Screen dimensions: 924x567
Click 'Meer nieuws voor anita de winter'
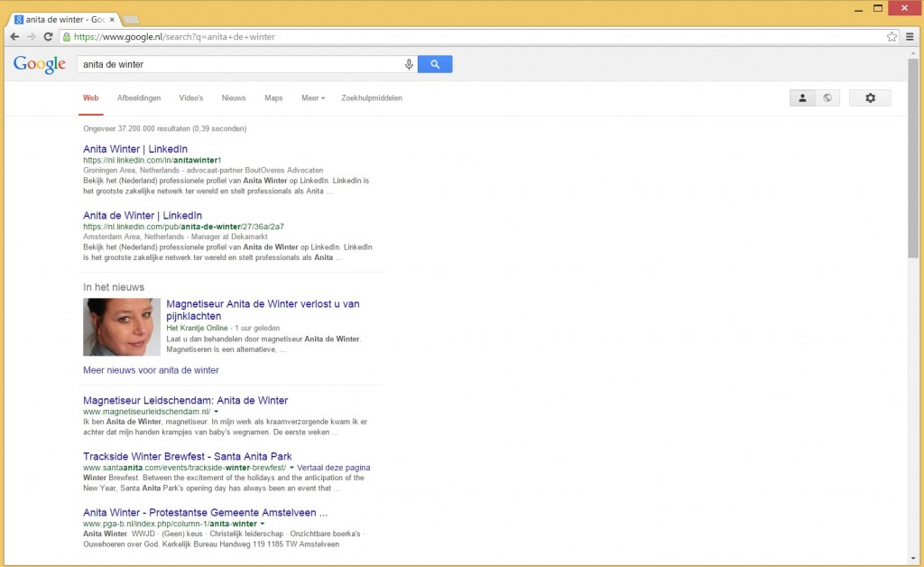click(151, 370)
